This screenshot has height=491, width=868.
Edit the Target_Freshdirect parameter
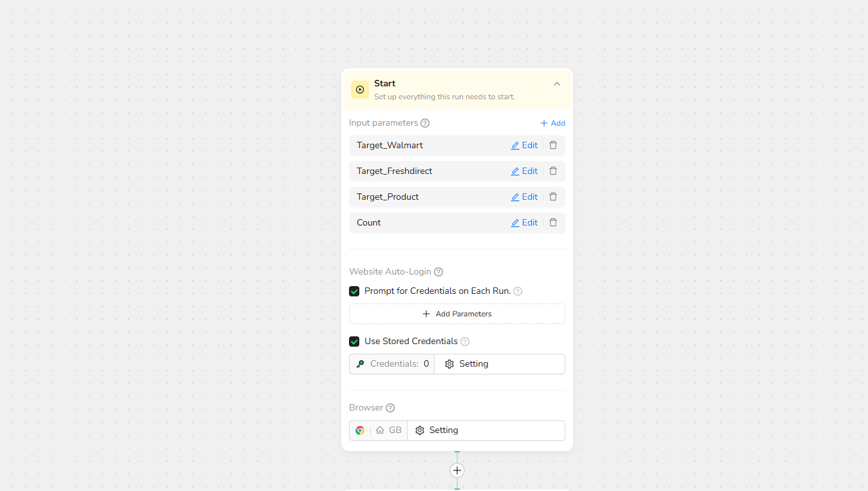(524, 171)
